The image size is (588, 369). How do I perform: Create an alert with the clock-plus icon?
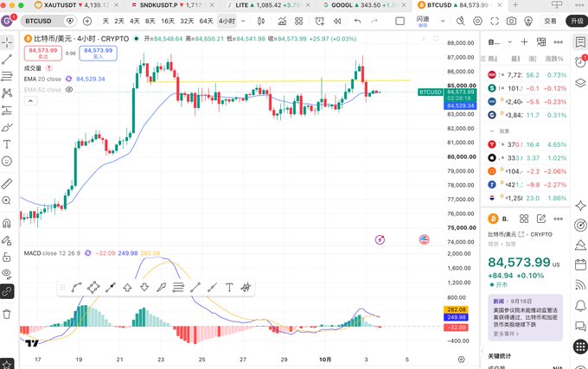point(319,21)
